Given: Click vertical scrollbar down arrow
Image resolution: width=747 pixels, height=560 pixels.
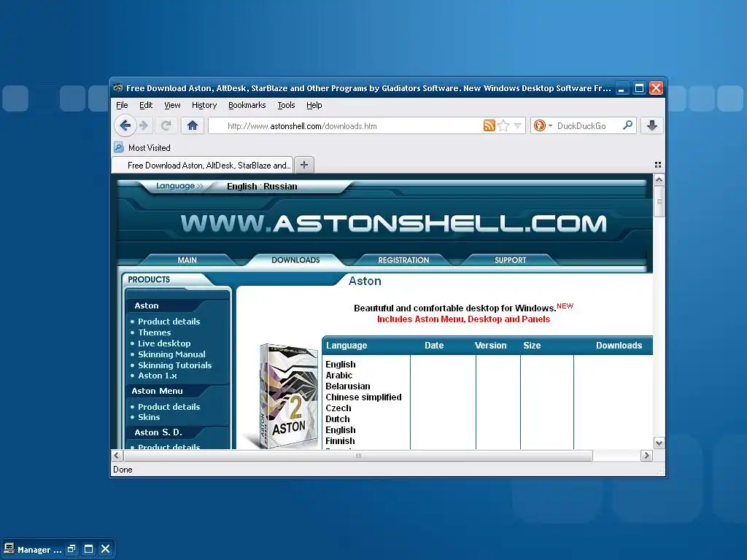Looking at the screenshot, I should pyautogui.click(x=659, y=443).
